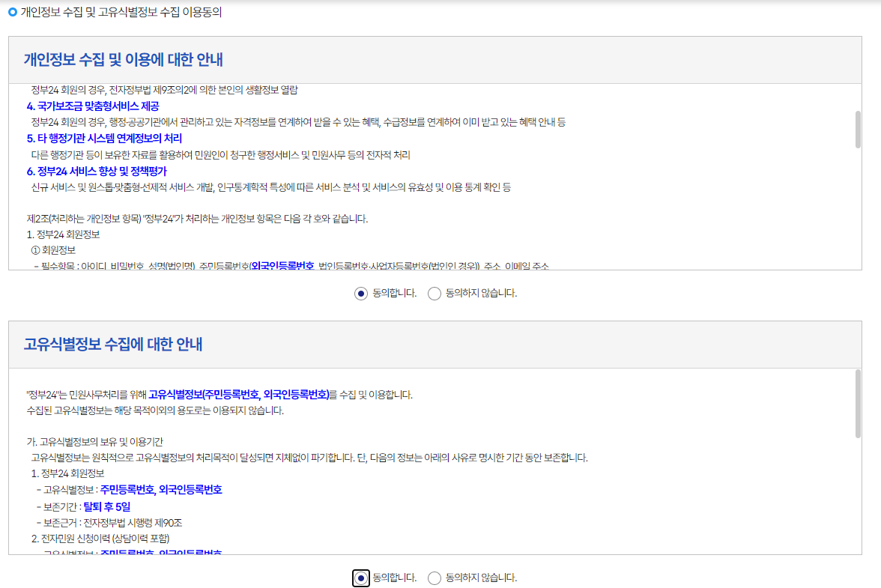
Task: Select 동의합니다 under 고유식별정보 수집 안내
Action: click(361, 578)
